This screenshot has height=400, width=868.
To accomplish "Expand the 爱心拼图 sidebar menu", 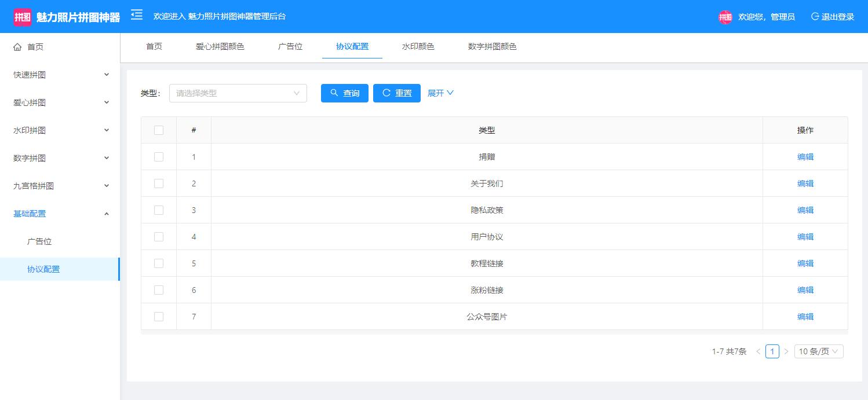I will pos(60,102).
